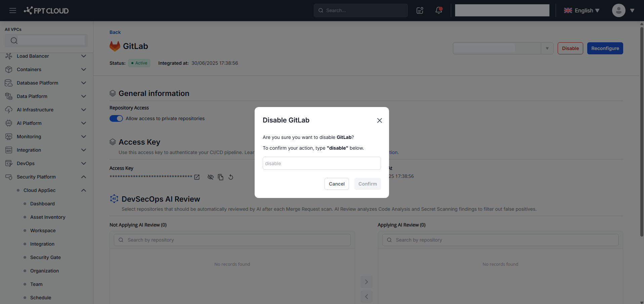
Task: Toggle private repositories access switch
Action: 116,118
